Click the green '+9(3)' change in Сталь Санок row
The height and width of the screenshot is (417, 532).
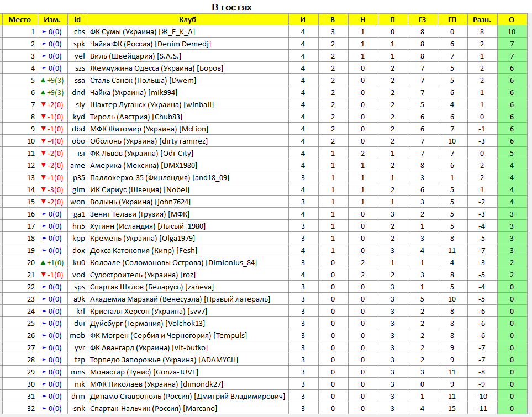52,81
